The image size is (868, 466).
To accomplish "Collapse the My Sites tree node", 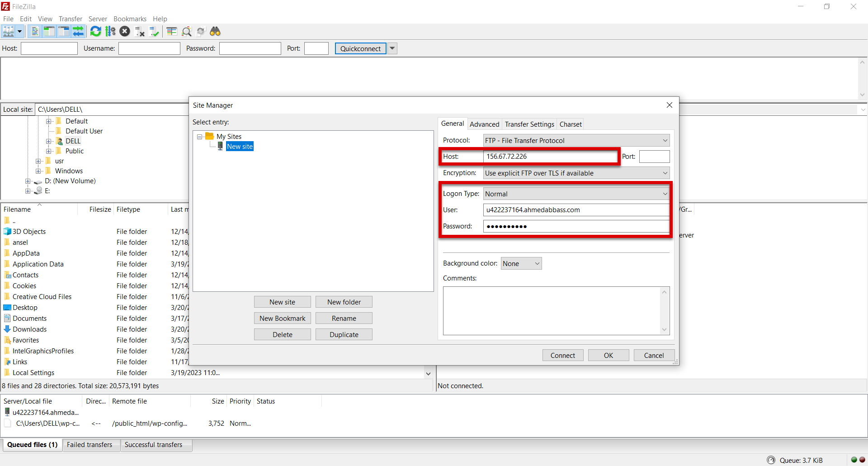I will tap(199, 137).
